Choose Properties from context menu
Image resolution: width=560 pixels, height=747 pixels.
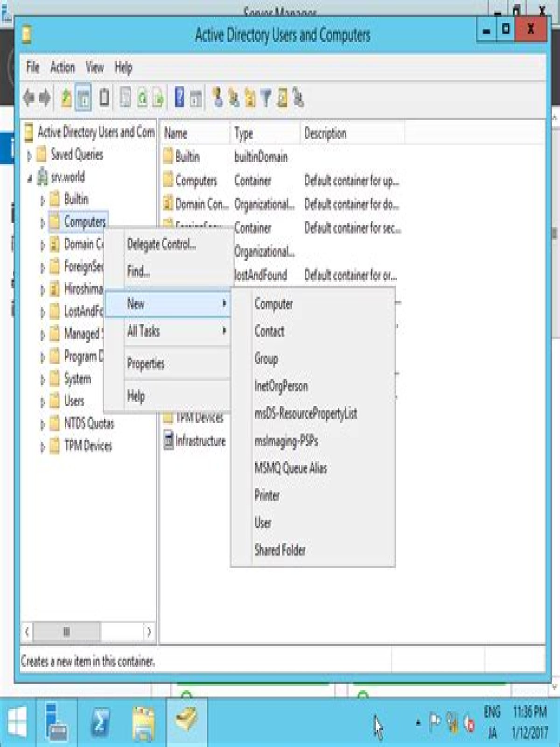point(168,363)
